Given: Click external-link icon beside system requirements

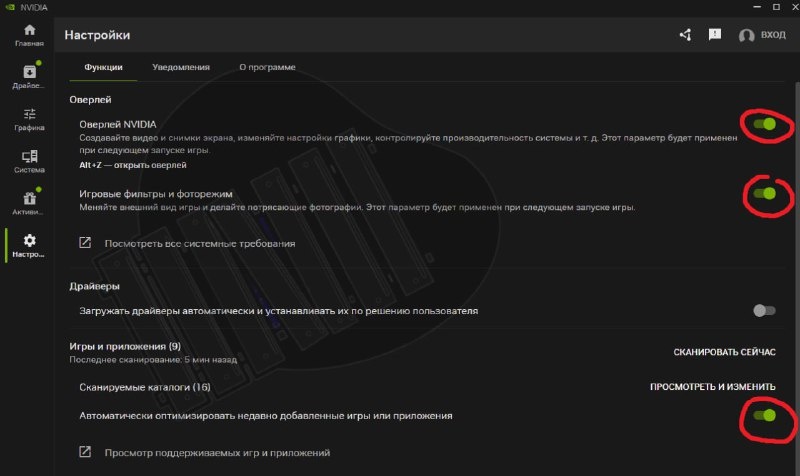Looking at the screenshot, I should click(85, 242).
